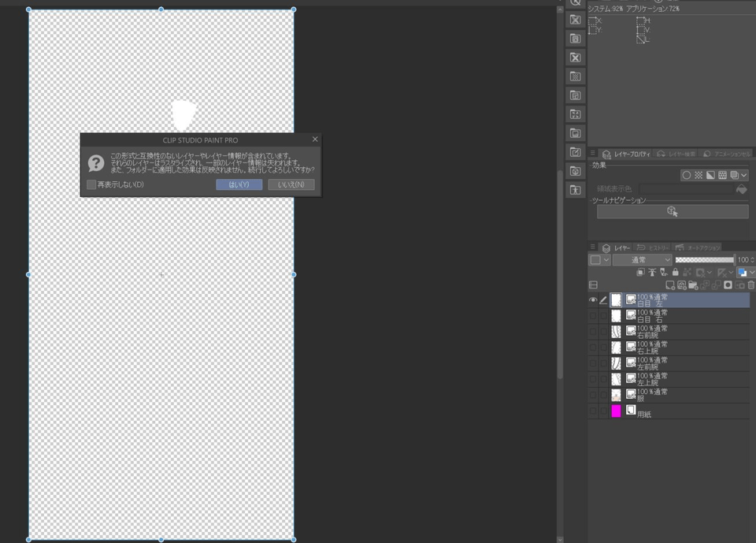Create a new layer folder
The height and width of the screenshot is (543, 756).
[x=693, y=285]
